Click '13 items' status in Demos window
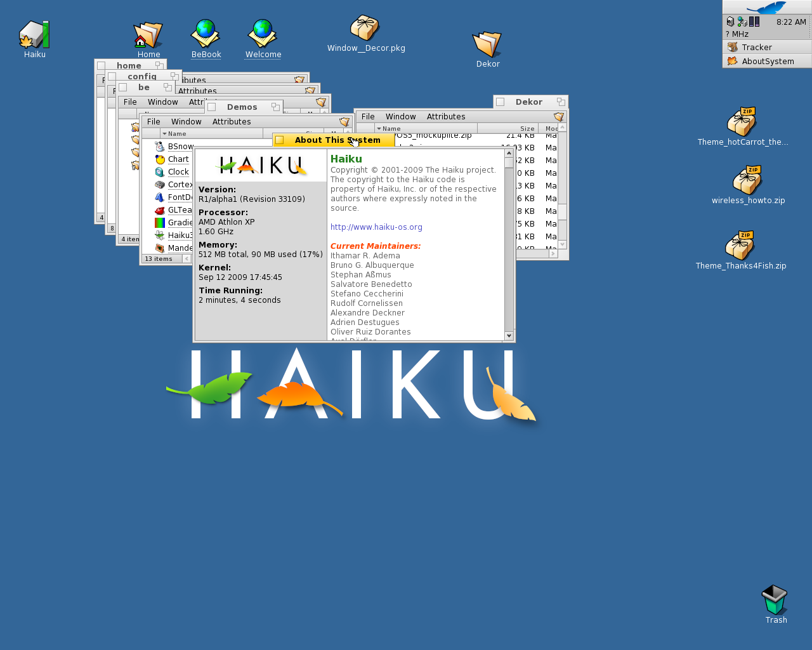This screenshot has width=812, height=650. pyautogui.click(x=159, y=259)
